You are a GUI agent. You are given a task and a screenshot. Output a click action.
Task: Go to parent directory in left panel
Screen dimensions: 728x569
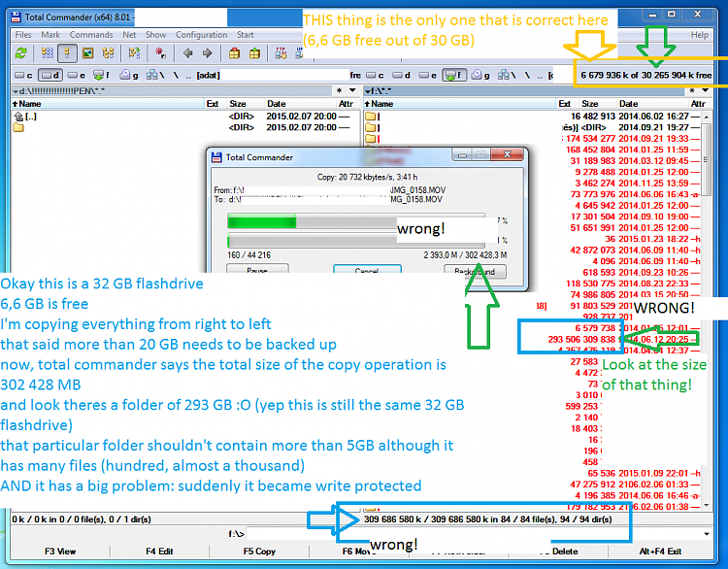188,75
